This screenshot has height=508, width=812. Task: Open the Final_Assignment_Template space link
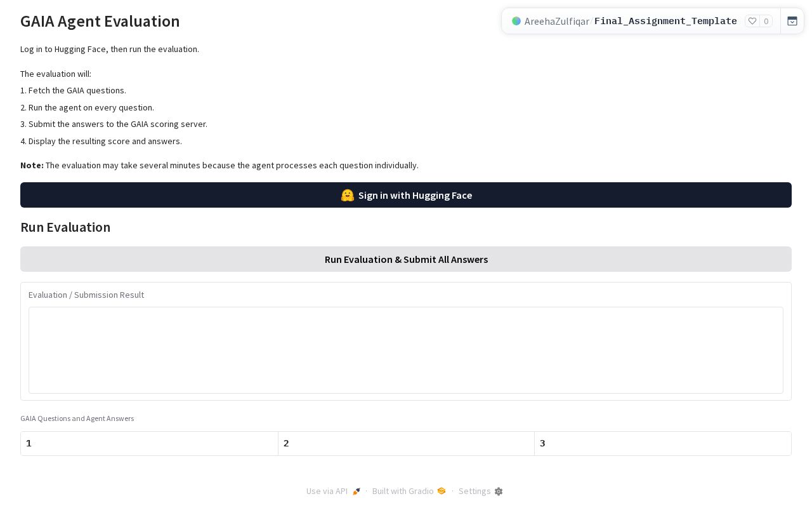click(665, 21)
